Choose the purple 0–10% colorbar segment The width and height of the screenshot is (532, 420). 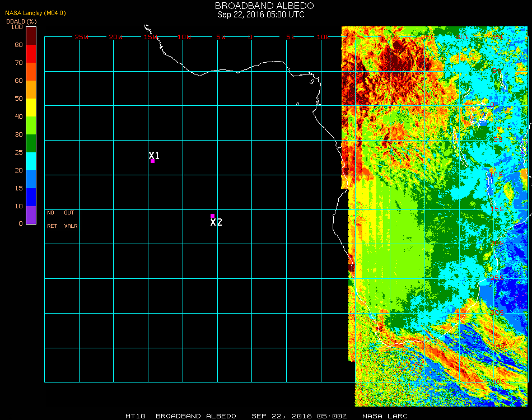31,214
